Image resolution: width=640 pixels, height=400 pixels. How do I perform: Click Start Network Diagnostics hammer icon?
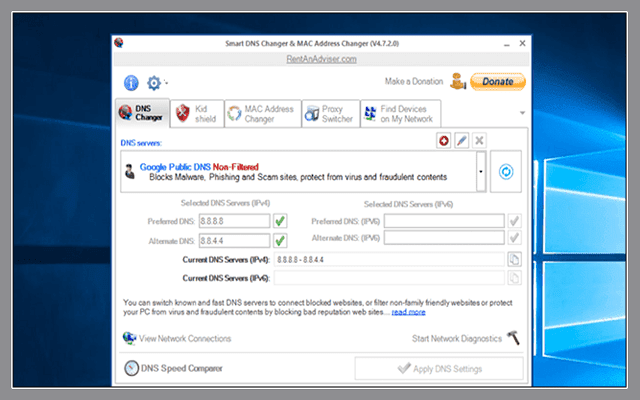click(513, 339)
